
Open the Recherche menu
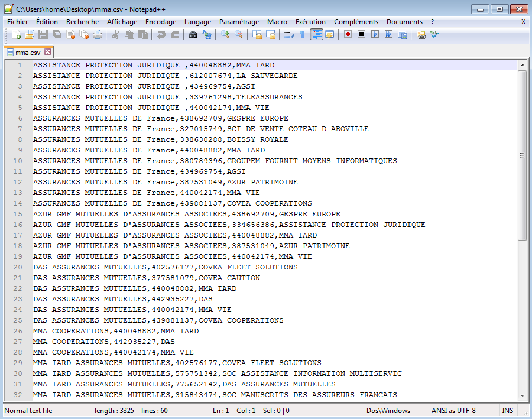82,22
